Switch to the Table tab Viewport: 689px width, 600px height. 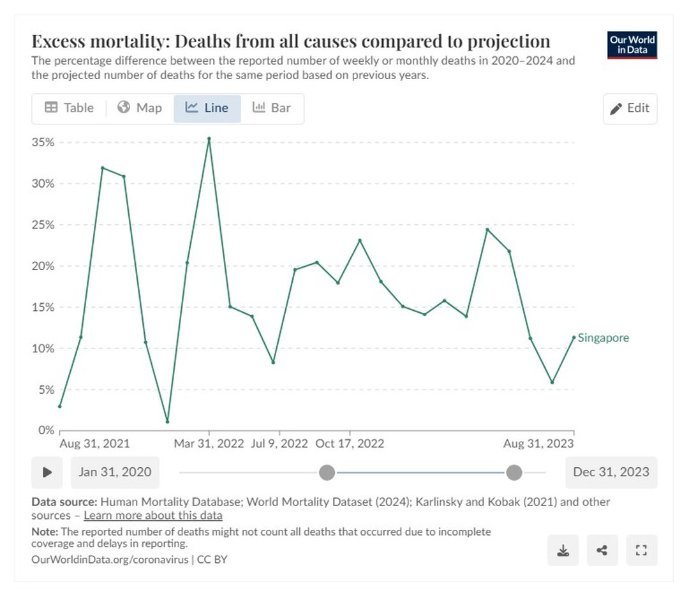pos(69,108)
